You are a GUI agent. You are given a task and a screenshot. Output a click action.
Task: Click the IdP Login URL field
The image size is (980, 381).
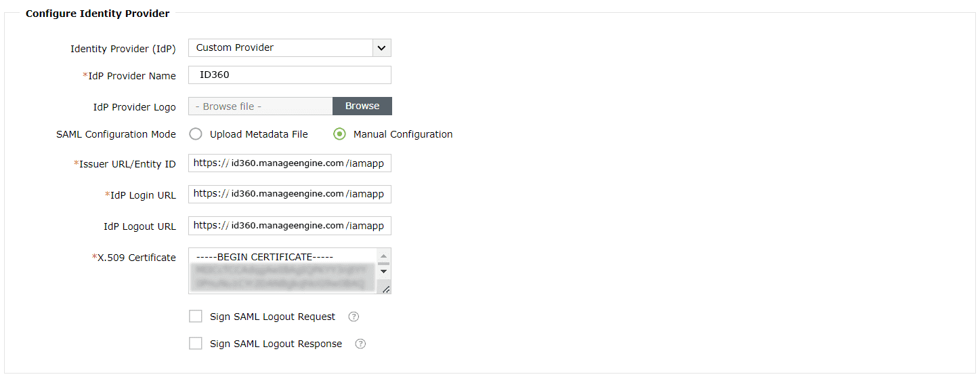[289, 194]
